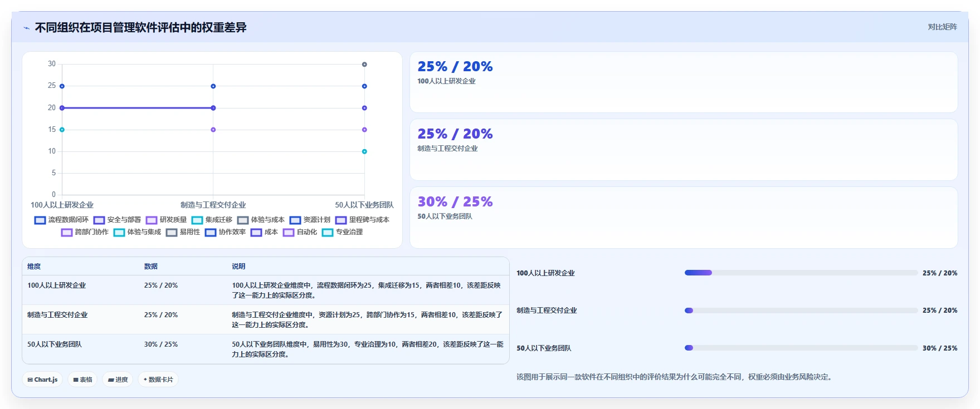Toggle the 专业治理 legend item

342,232
